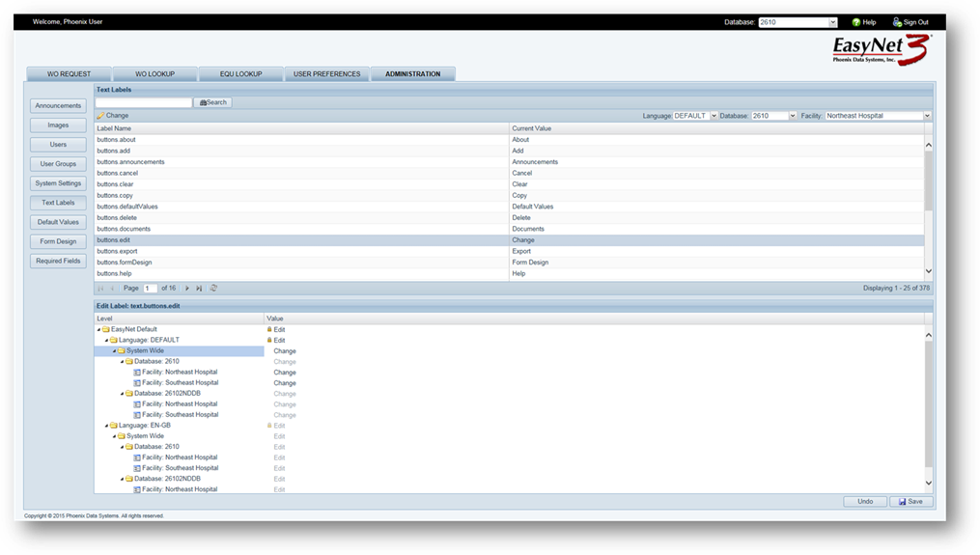Select the buttons.export row in the grid
Screen dimensions: 980x555
pos(301,251)
